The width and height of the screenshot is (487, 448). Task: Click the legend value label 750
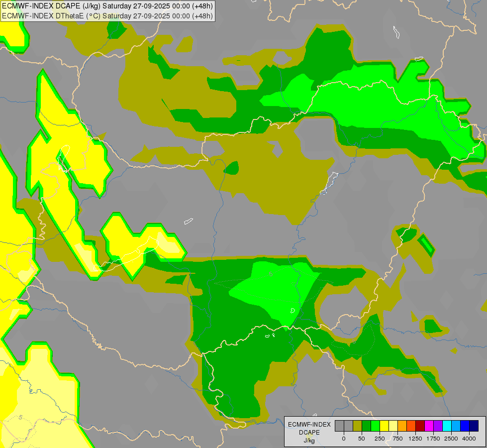397,439
